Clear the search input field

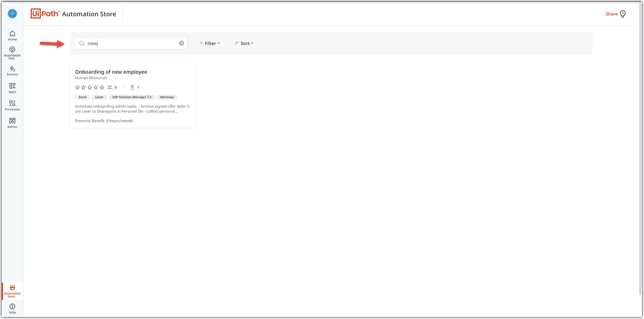pos(182,43)
